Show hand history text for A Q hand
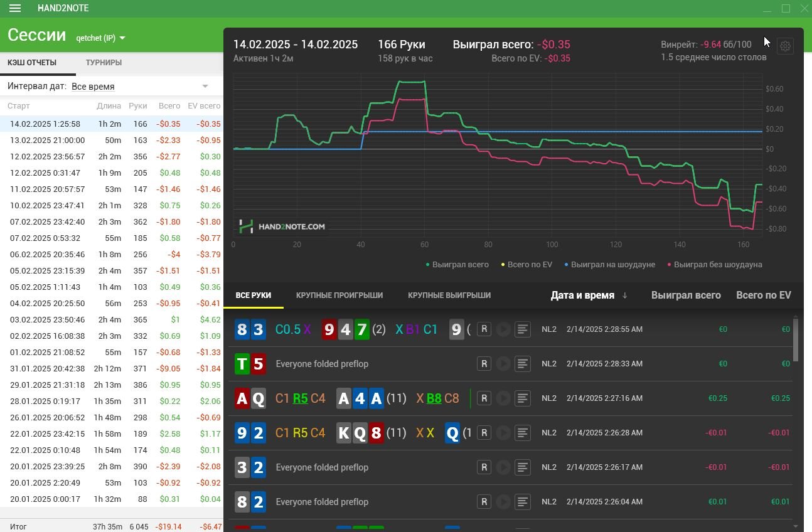The height and width of the screenshot is (532, 812). click(523, 398)
